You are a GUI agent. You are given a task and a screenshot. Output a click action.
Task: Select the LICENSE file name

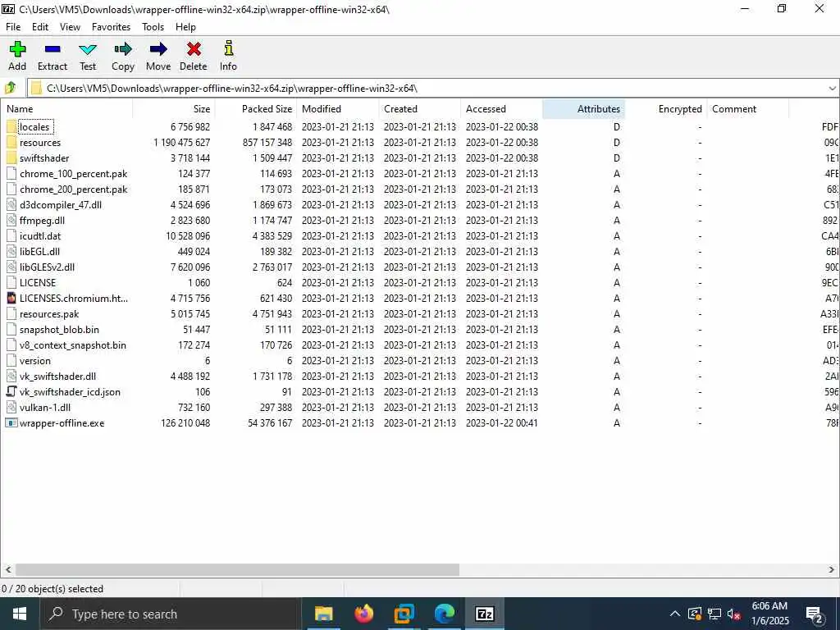(x=38, y=282)
